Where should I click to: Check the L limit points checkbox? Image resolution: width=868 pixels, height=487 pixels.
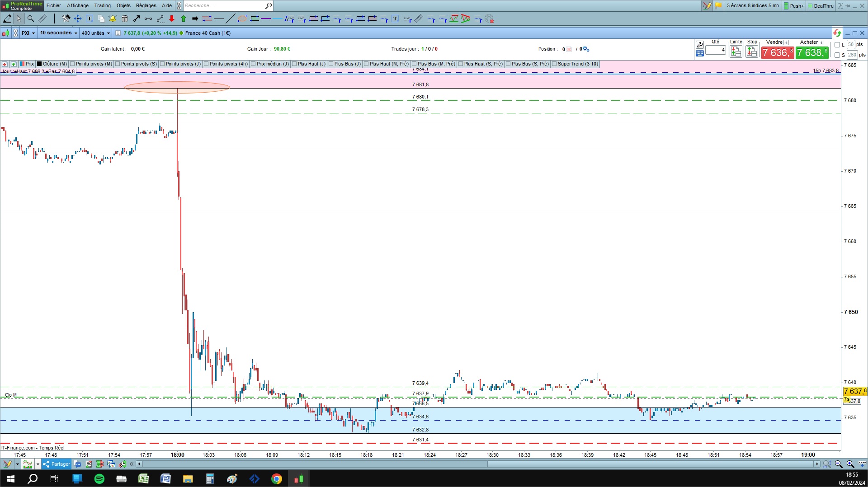[837, 45]
